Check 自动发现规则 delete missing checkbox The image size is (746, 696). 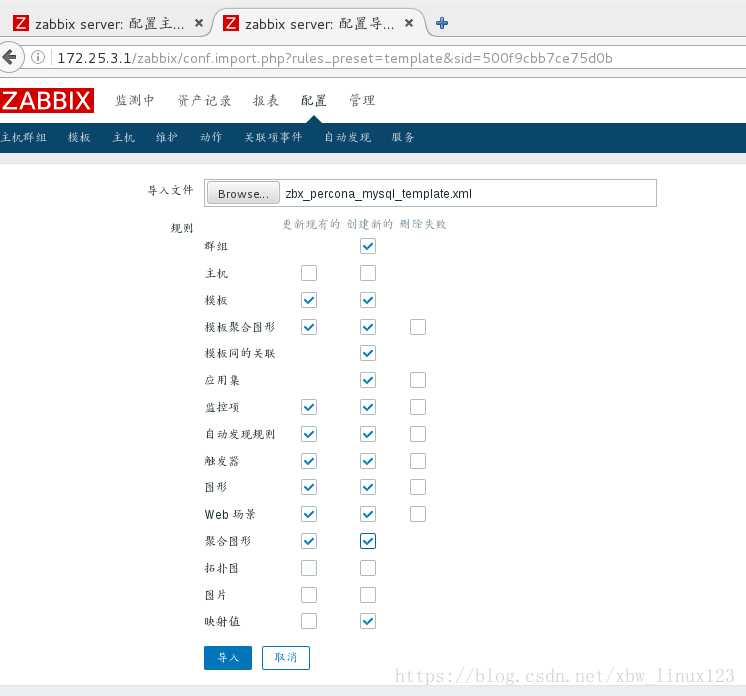point(418,434)
